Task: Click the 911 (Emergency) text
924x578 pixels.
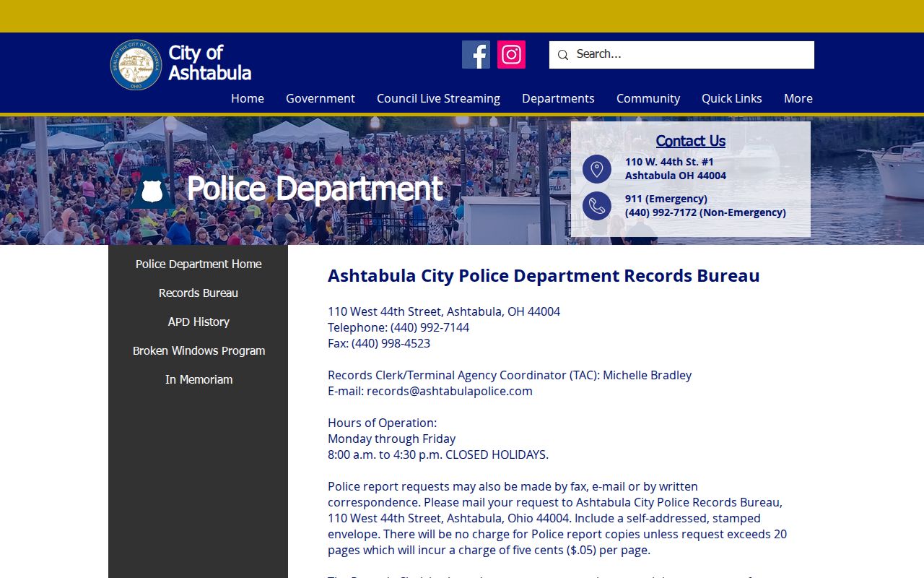Action: click(666, 199)
